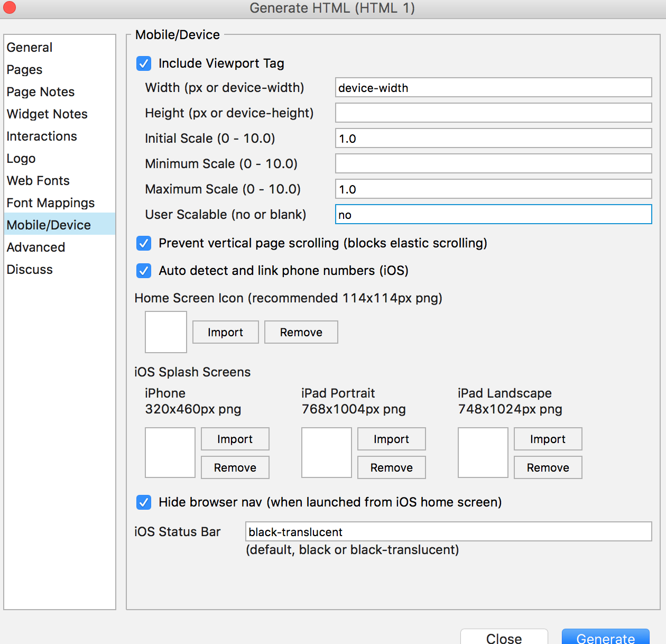The image size is (666, 644).
Task: Open the Interactions section in sidebar
Action: pyautogui.click(x=42, y=136)
